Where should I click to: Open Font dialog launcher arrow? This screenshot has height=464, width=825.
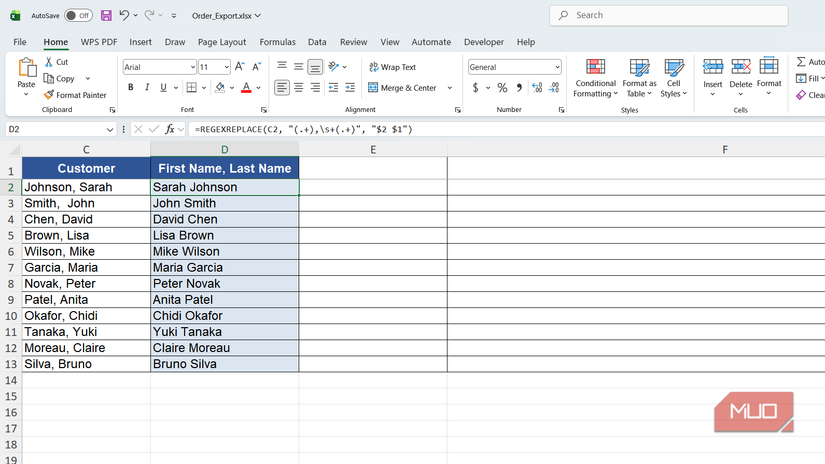264,110
